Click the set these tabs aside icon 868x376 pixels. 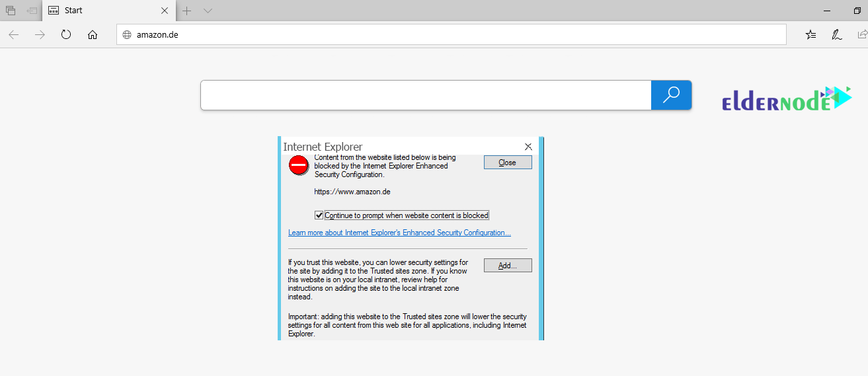point(32,11)
